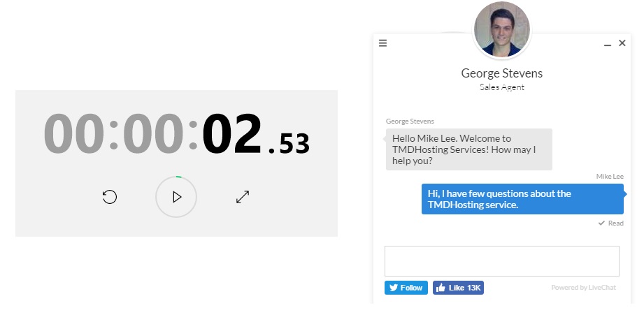Click the blue sent message bubble
The height and width of the screenshot is (324, 644).
[522, 199]
